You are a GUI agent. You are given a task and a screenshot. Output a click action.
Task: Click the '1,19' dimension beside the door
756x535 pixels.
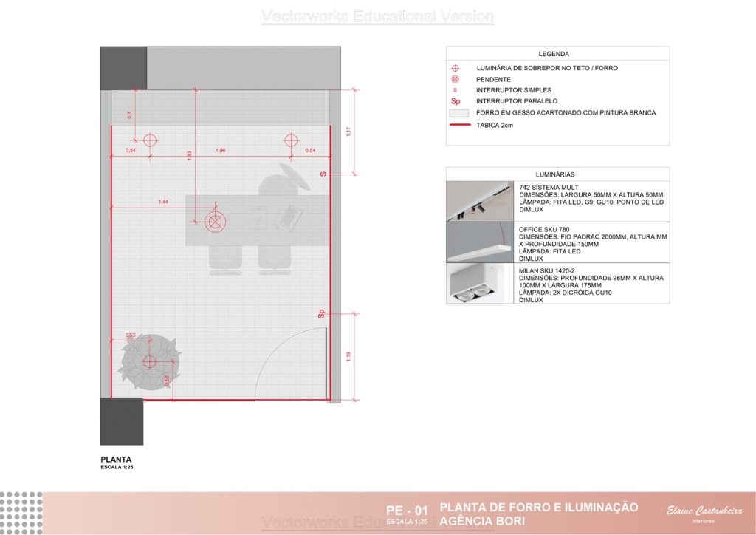[348, 356]
